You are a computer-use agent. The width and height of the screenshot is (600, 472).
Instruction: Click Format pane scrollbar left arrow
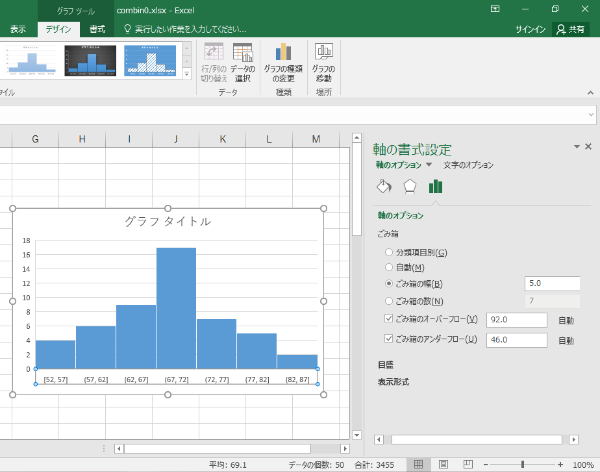(379, 439)
